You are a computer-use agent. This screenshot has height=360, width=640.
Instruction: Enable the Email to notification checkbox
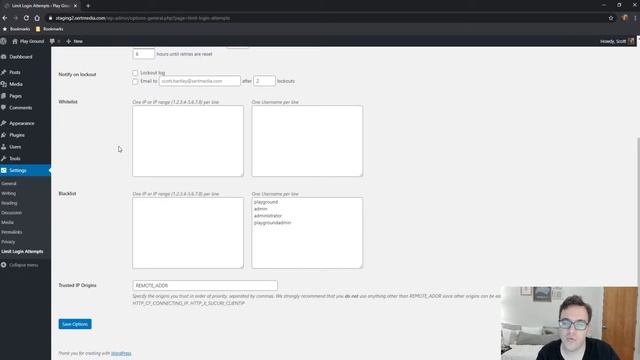pos(135,81)
